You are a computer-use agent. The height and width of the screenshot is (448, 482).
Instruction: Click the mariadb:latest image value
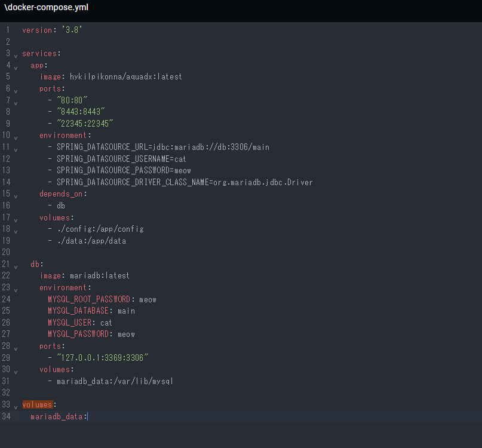(100, 275)
